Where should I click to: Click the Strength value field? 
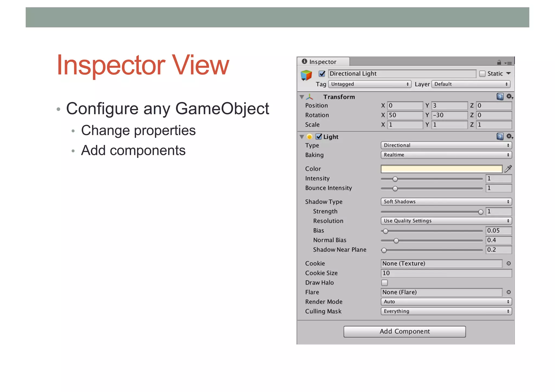tap(499, 211)
